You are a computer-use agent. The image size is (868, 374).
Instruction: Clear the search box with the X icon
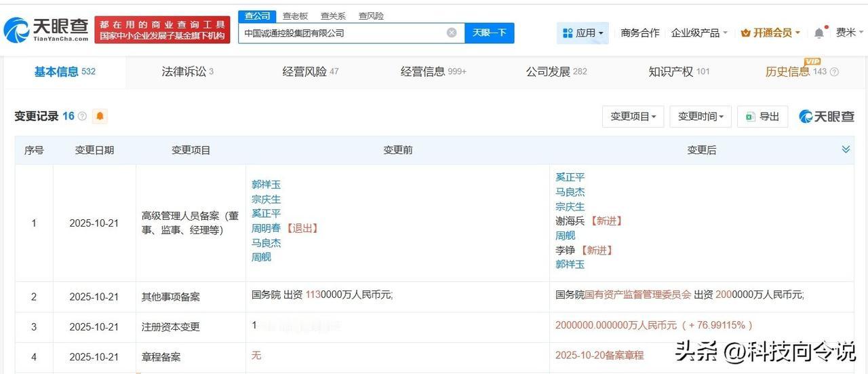[x=452, y=33]
